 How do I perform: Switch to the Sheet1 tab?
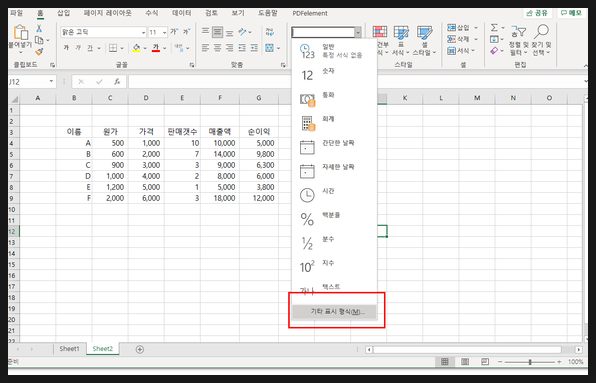[x=70, y=349]
